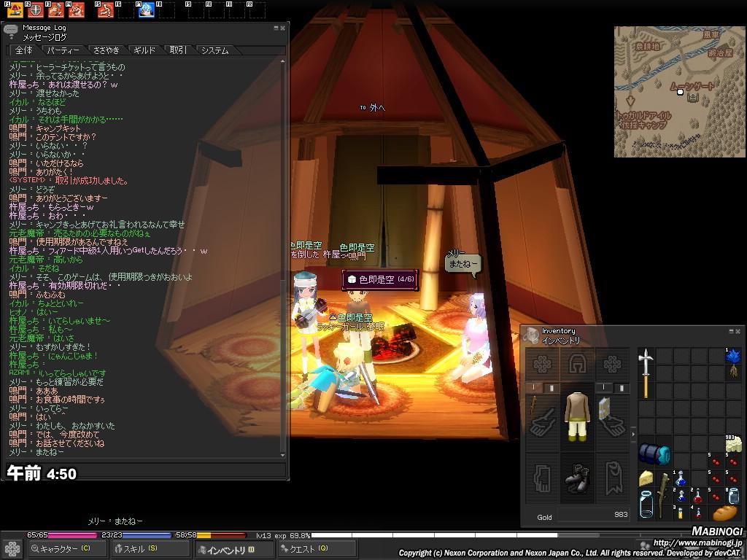
Task: Select left-hand weapon set I
Action: [x=534, y=388]
